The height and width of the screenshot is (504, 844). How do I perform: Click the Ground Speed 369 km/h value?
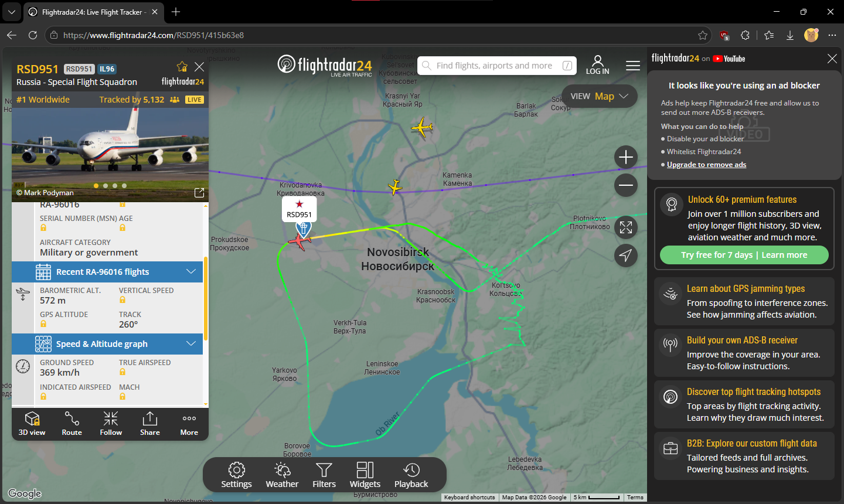click(x=60, y=373)
